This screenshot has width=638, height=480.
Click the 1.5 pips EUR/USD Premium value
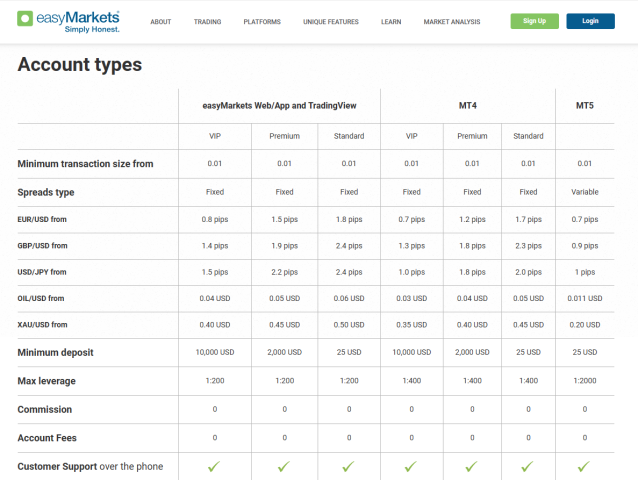[x=284, y=220]
